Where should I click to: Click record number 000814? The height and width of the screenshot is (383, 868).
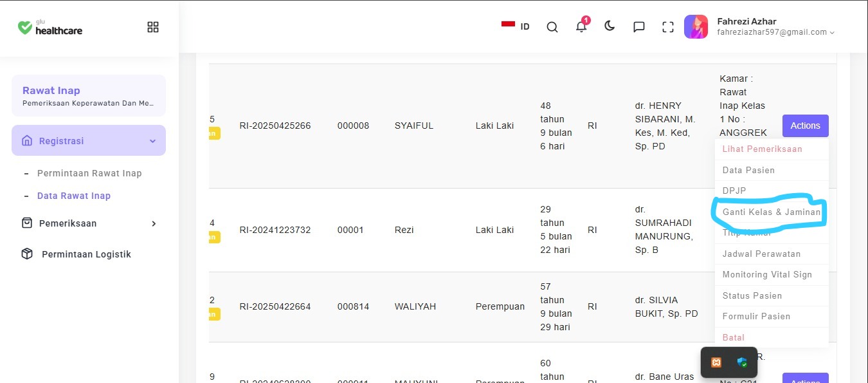click(354, 306)
